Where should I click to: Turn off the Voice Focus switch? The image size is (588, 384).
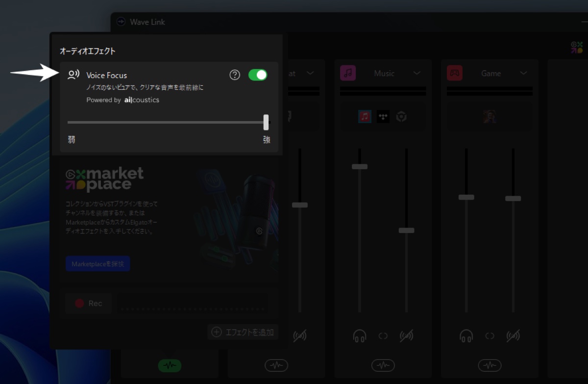point(258,75)
